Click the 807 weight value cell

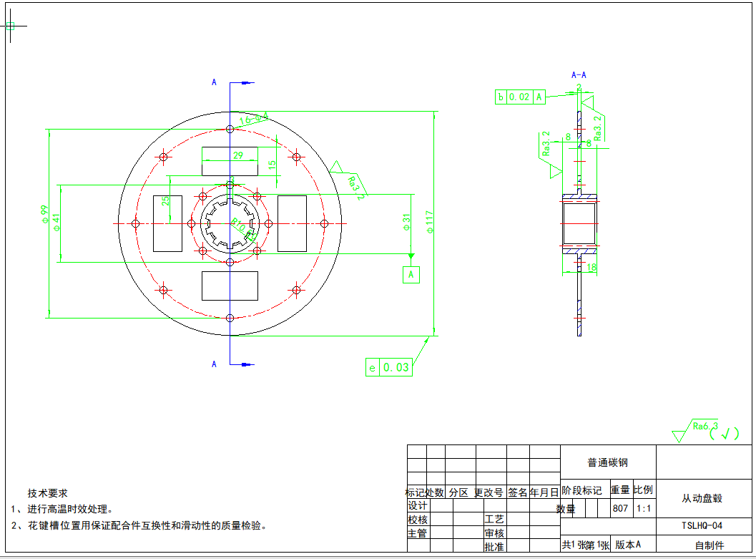pos(620,509)
